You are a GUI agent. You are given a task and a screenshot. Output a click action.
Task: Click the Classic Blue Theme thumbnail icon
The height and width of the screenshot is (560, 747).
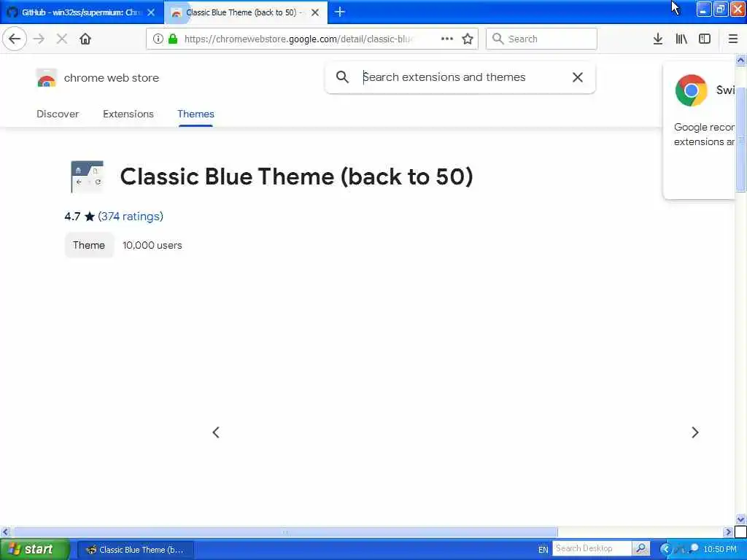coord(87,176)
